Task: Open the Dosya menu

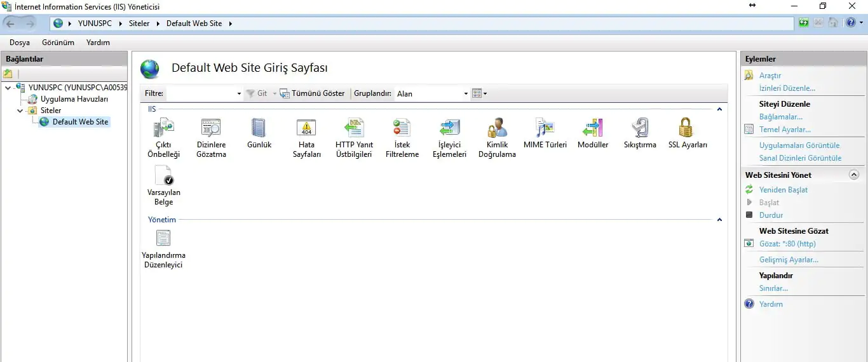Action: (x=20, y=43)
